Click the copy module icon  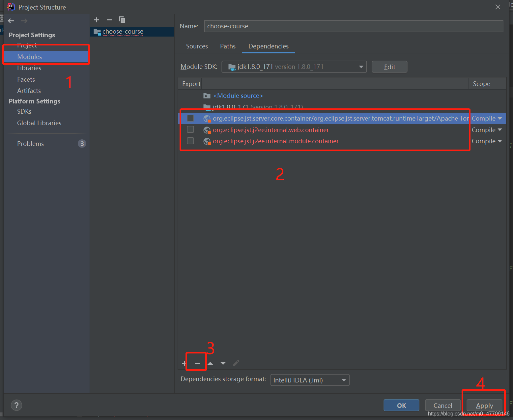pyautogui.click(x=122, y=20)
